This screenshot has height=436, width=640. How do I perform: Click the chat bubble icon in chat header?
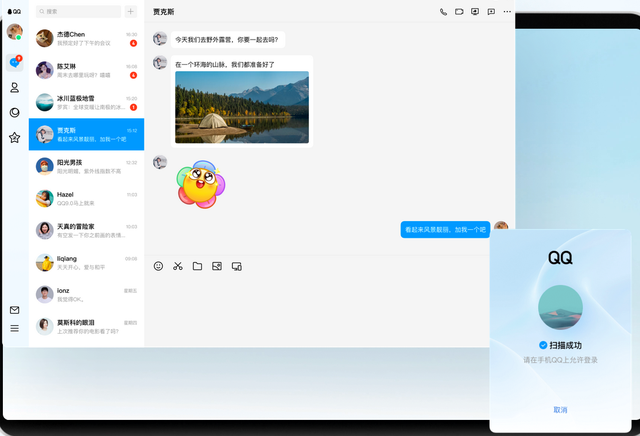click(491, 12)
